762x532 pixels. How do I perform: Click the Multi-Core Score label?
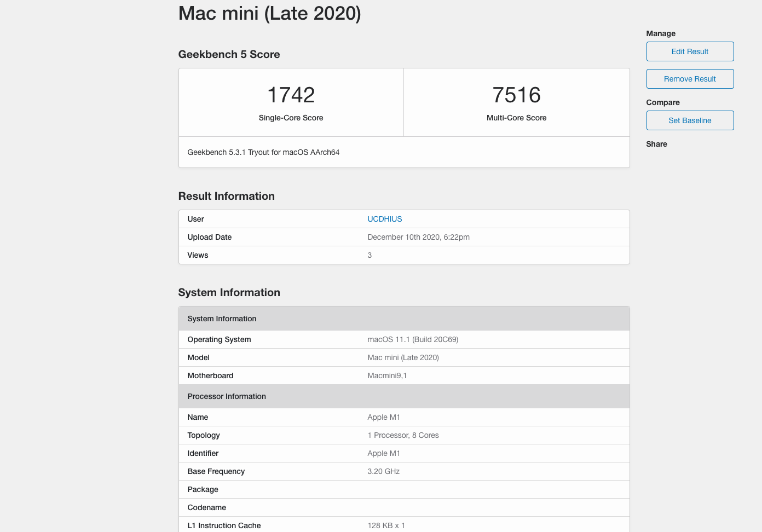pos(516,118)
